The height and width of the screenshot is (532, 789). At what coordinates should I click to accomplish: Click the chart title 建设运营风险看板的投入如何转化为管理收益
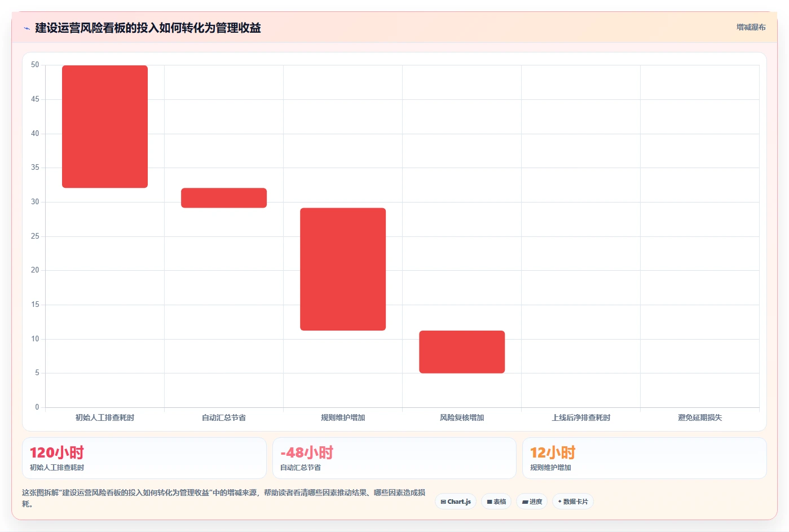coord(148,28)
